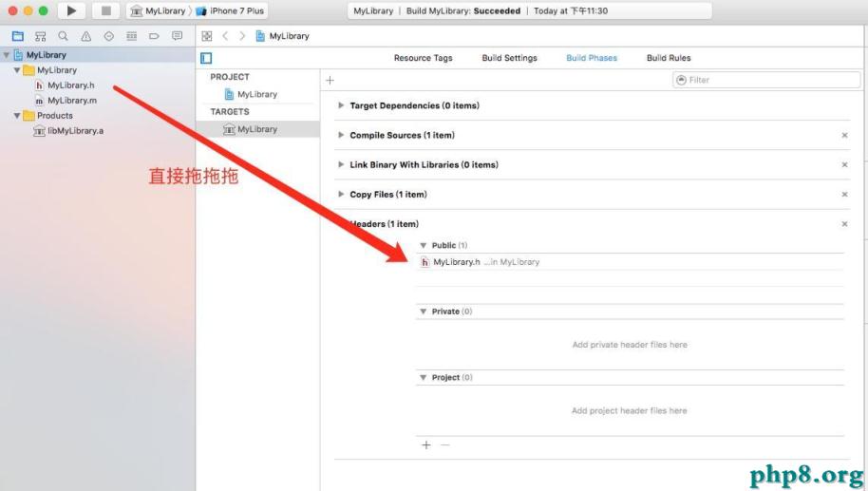
Task: Switch to the Build Rules tab
Action: click(669, 58)
